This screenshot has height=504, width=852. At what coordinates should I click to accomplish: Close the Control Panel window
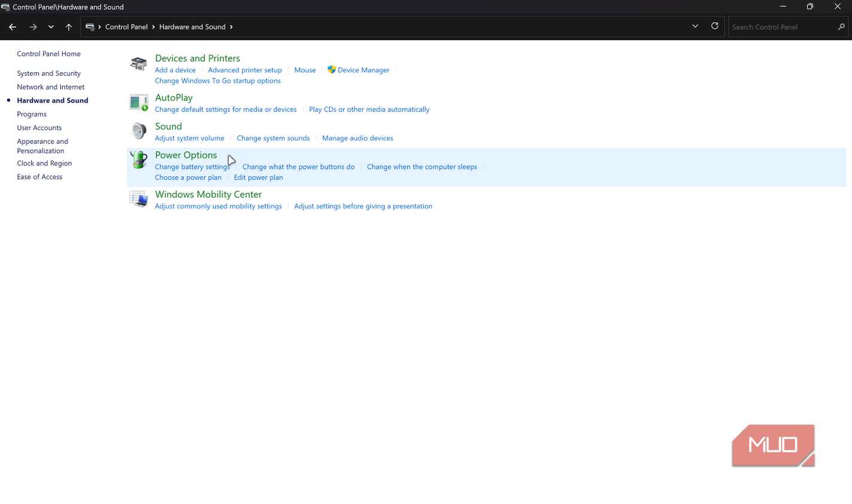pyautogui.click(x=838, y=7)
